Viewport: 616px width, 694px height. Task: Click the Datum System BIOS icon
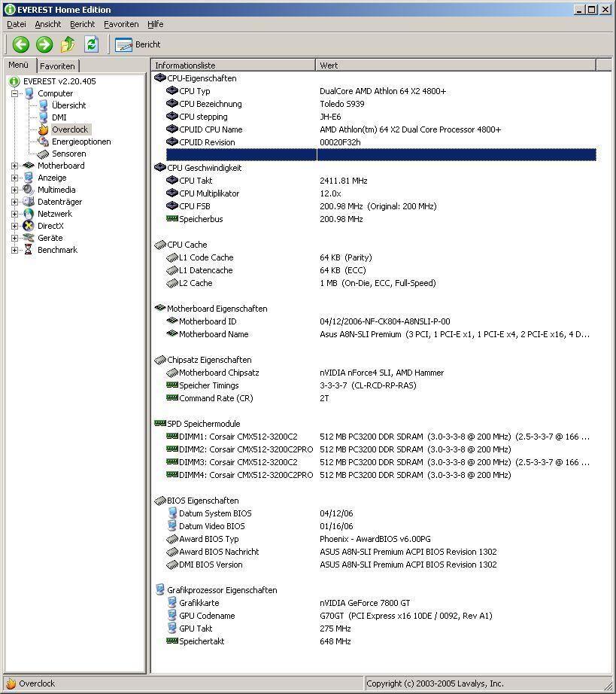(172, 513)
